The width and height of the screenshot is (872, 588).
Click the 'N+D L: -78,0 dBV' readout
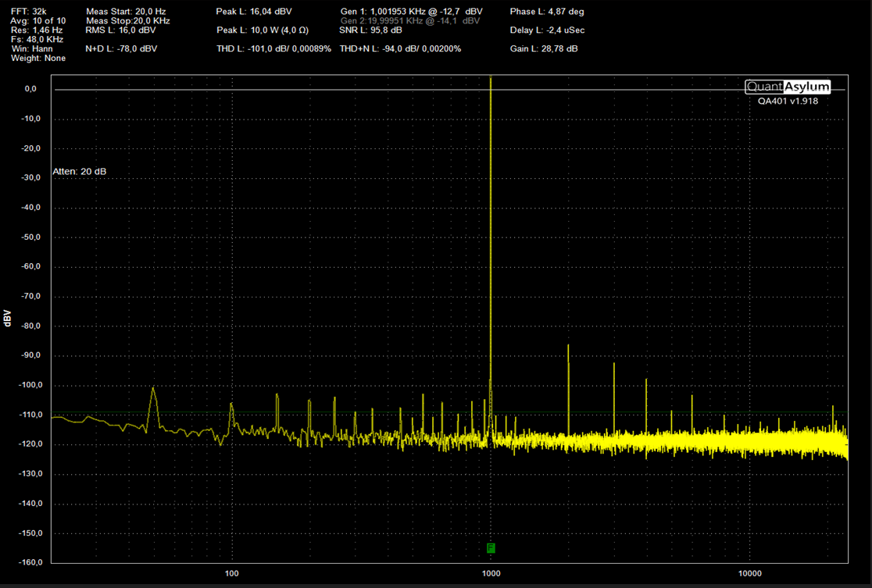pyautogui.click(x=121, y=49)
